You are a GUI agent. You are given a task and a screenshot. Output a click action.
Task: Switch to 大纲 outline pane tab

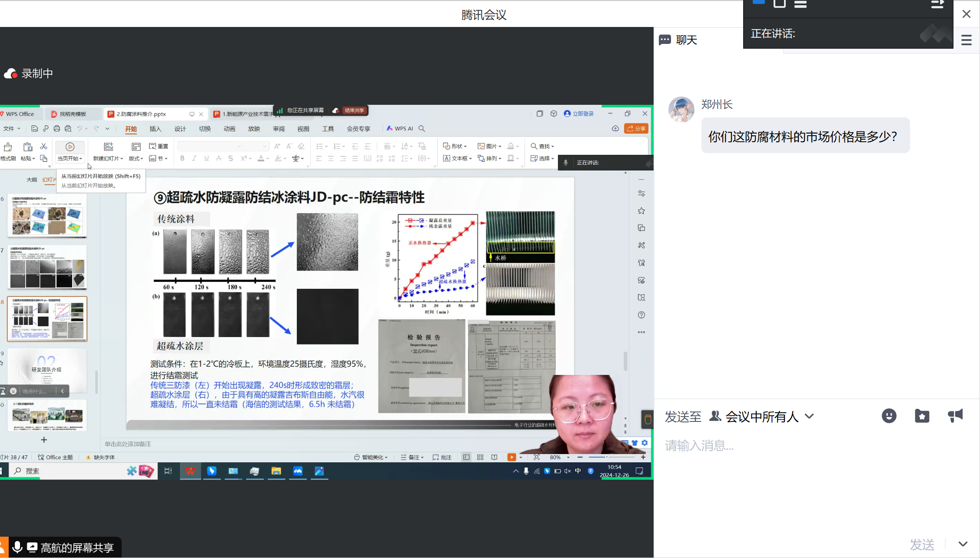click(x=32, y=179)
